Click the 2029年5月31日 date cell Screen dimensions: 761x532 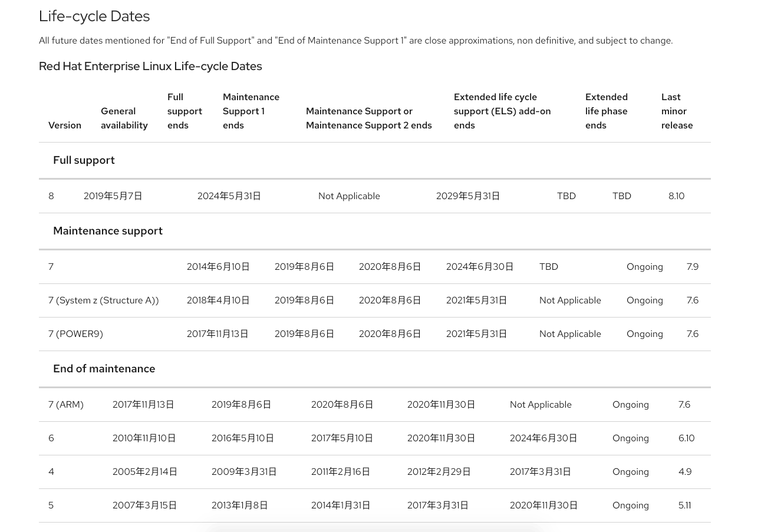pyautogui.click(x=468, y=196)
